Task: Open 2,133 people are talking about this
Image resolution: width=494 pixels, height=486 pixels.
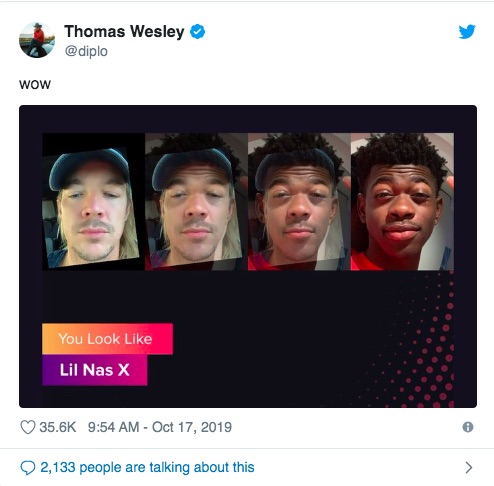Action: 147,467
